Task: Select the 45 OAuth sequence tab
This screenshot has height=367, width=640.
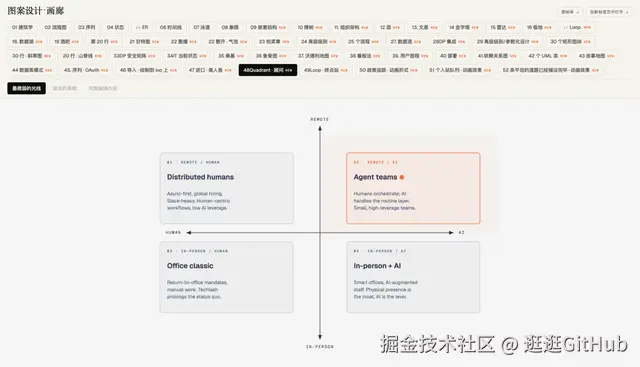Action: [x=86, y=70]
